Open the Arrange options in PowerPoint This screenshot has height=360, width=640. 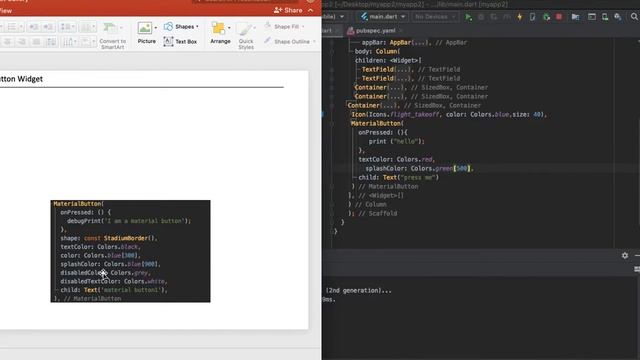tap(220, 33)
